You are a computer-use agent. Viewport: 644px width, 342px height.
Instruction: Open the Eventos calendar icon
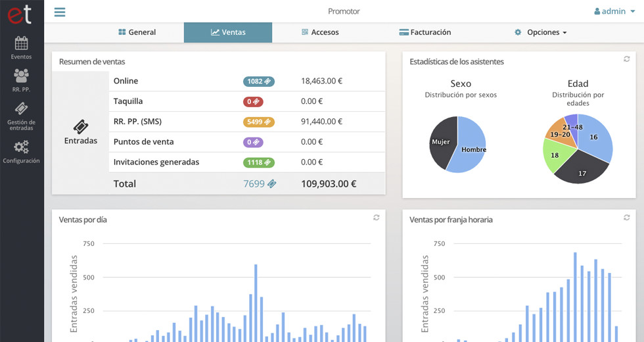[21, 43]
